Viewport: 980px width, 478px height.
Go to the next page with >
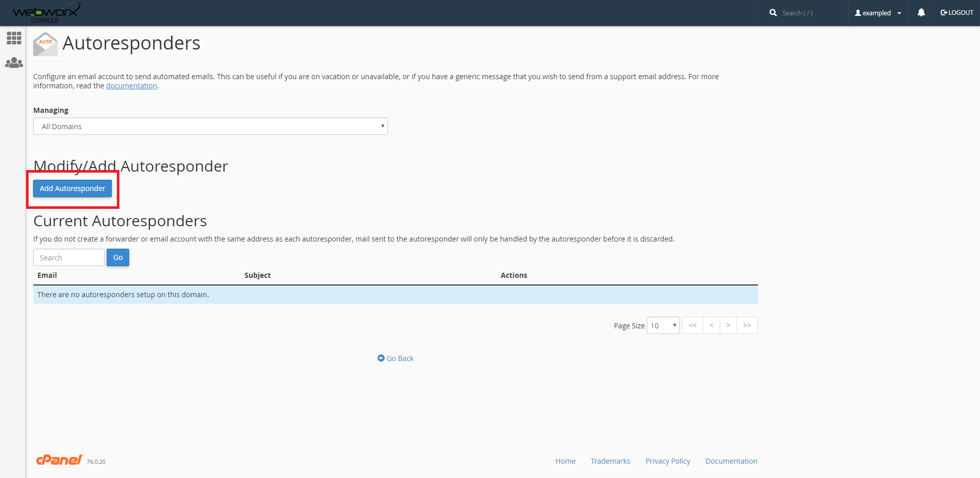click(x=728, y=325)
